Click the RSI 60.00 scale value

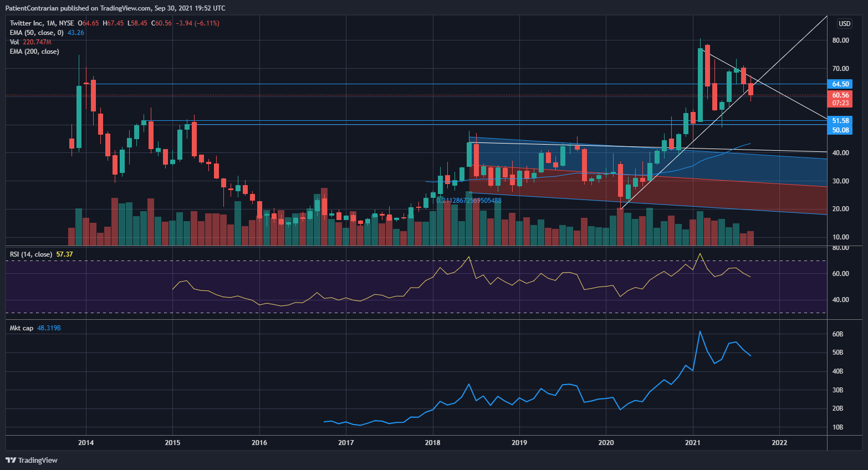pos(840,274)
